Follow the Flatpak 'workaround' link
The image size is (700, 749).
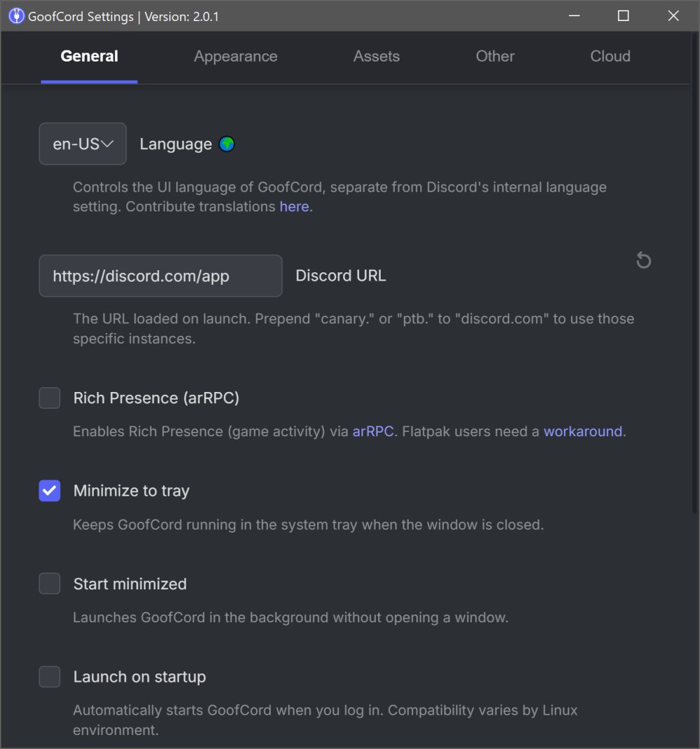point(582,431)
